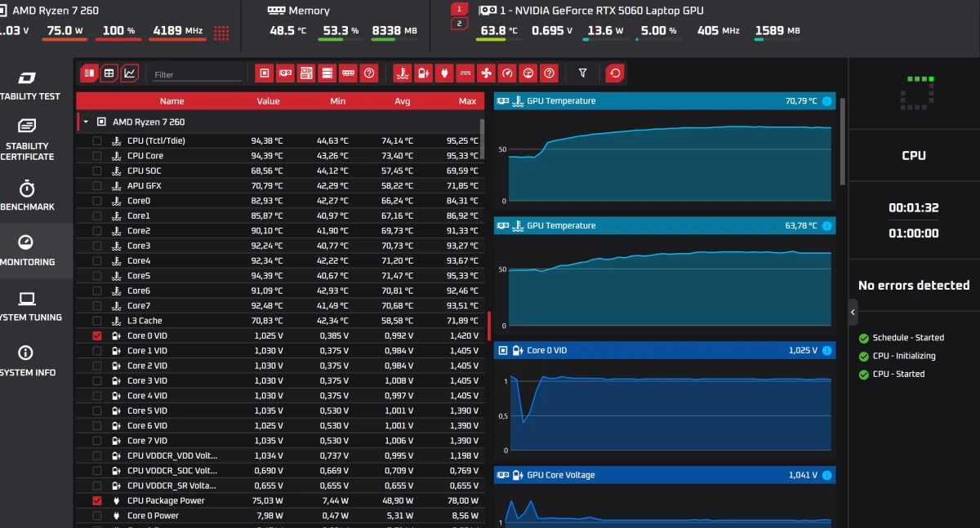
Task: Open info for first GPU Temperature graph
Action: [x=826, y=101]
